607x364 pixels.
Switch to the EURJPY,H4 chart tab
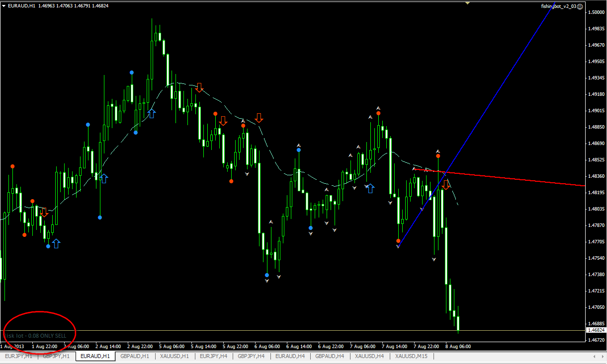(214, 356)
